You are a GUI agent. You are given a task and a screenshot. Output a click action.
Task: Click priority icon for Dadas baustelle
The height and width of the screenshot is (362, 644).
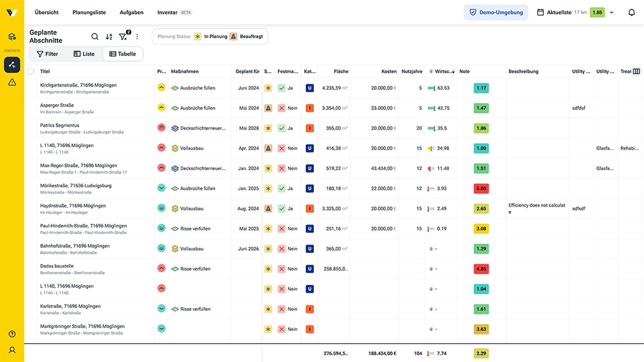161,268
